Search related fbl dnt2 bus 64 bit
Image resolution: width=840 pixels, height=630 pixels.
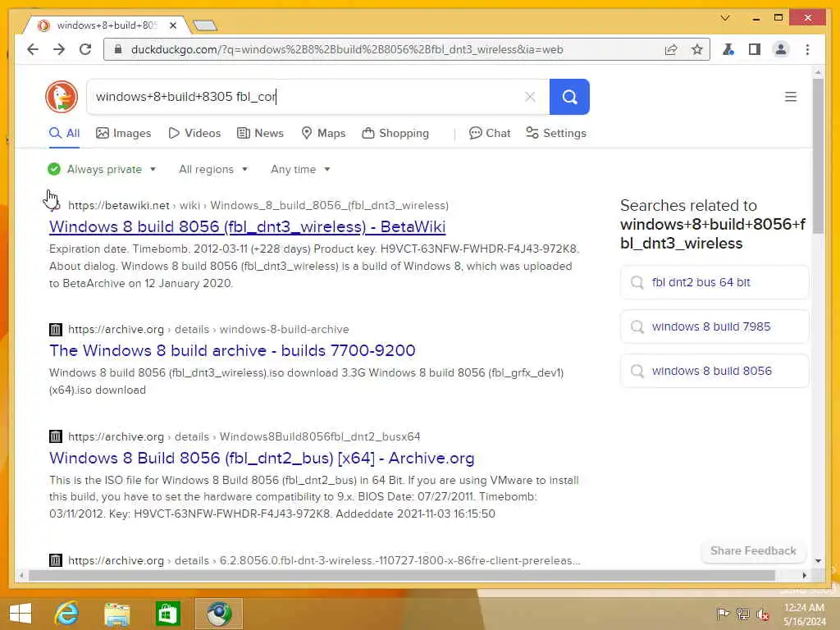pyautogui.click(x=714, y=282)
